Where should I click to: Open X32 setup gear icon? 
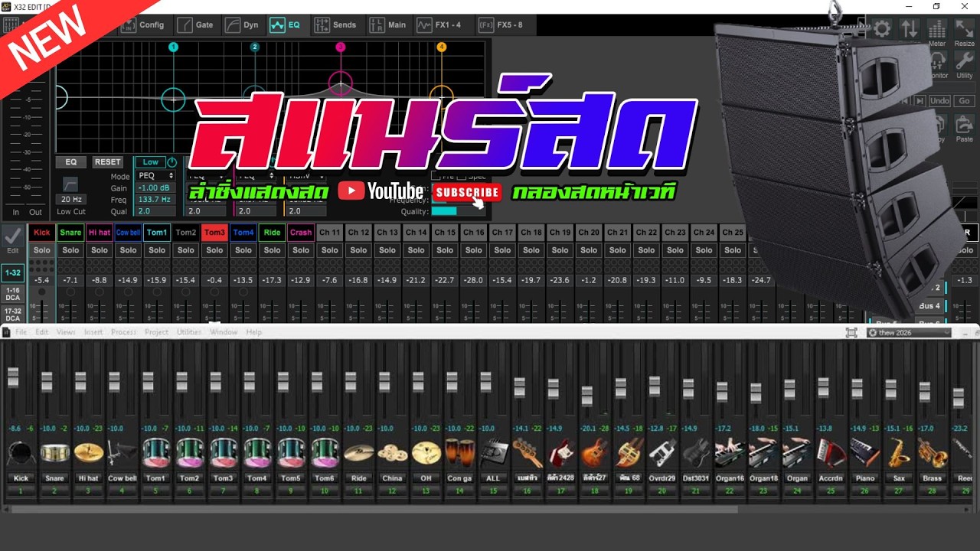coord(882,29)
